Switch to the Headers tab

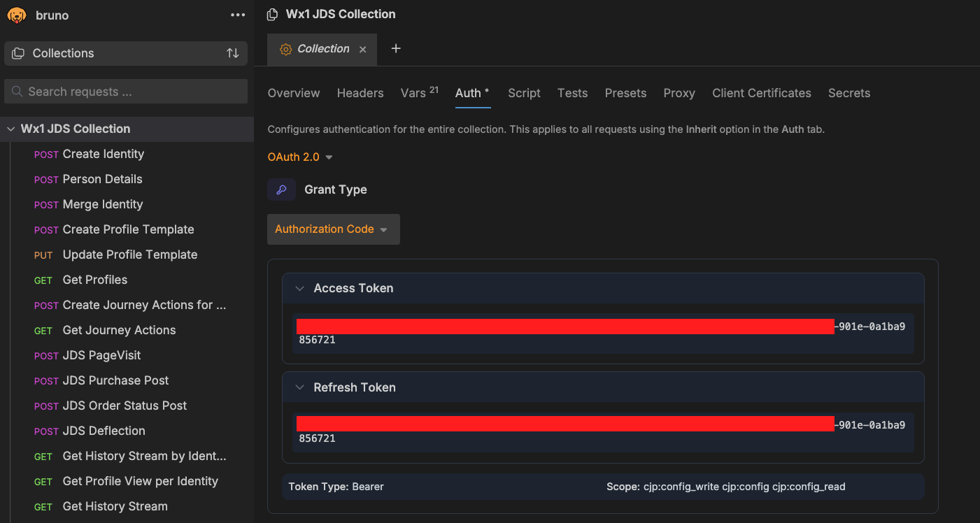click(360, 93)
